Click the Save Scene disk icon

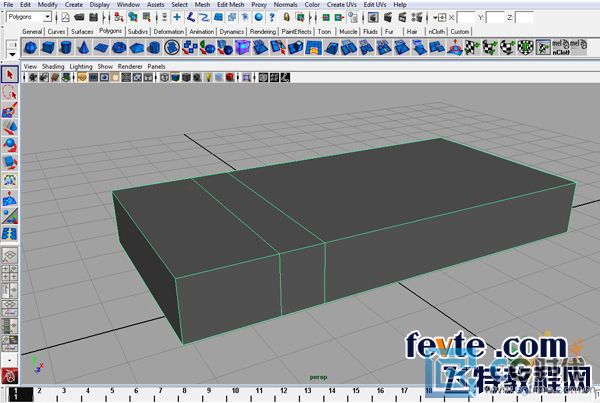pyautogui.click(x=93, y=17)
